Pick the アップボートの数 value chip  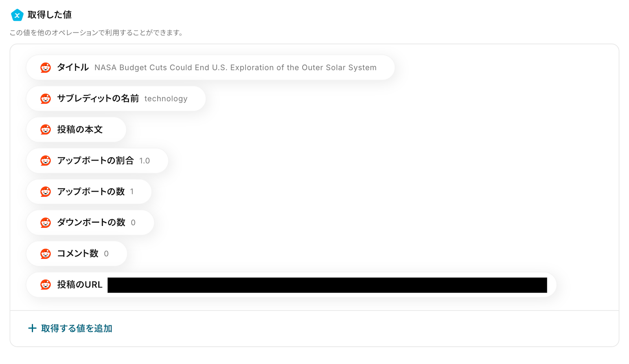coord(89,192)
